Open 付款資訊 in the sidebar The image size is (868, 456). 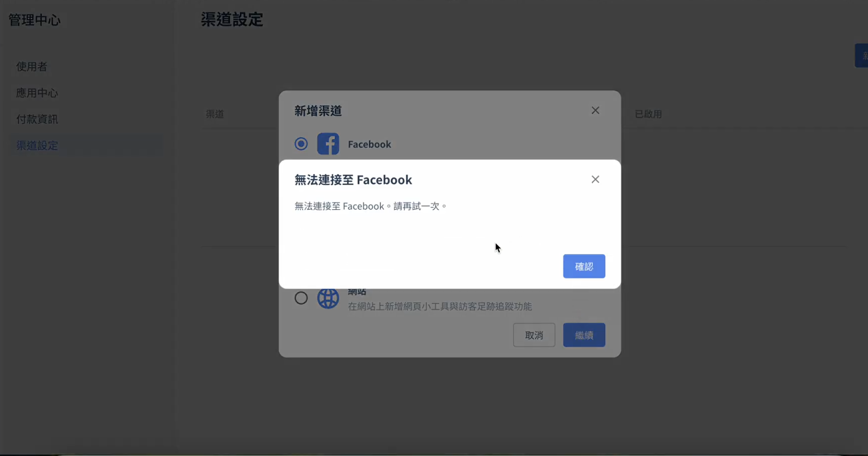pyautogui.click(x=37, y=119)
